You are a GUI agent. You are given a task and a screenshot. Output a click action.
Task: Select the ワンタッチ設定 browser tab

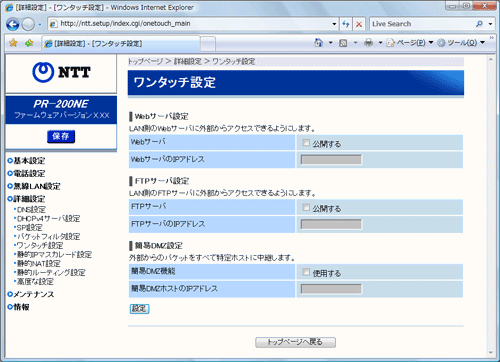(121, 43)
